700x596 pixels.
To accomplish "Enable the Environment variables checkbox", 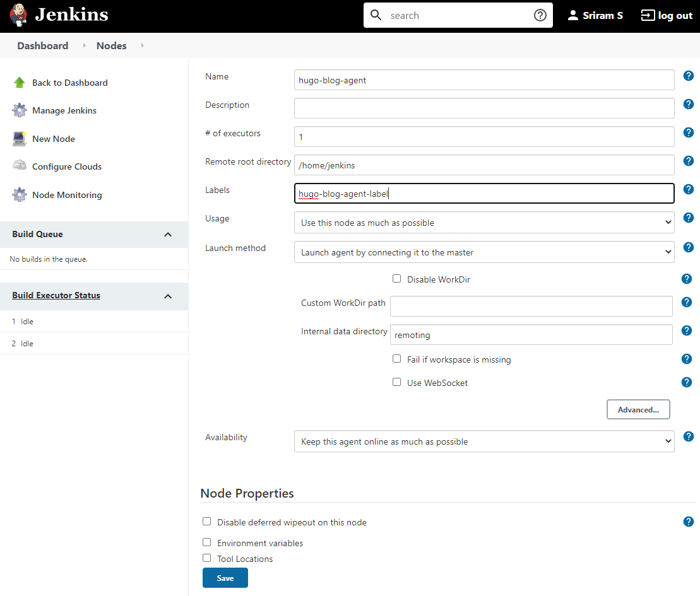I will click(x=206, y=542).
